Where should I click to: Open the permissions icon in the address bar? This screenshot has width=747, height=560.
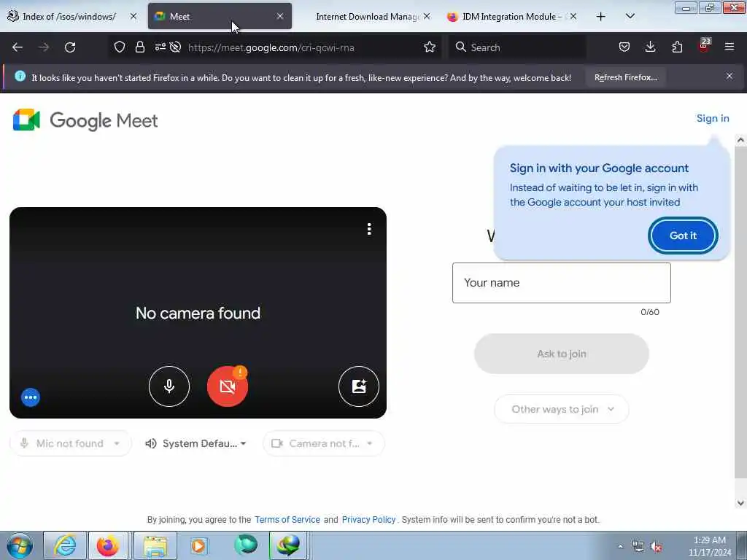[x=160, y=47]
